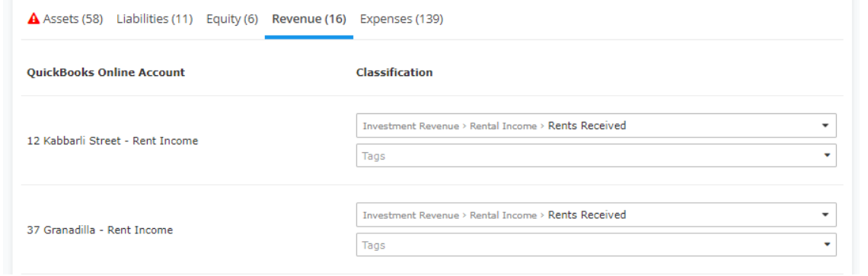Screen dimensions: 868x276
Task: Expand Tags arrow for 12 Kabbarli Street
Action: tap(827, 155)
